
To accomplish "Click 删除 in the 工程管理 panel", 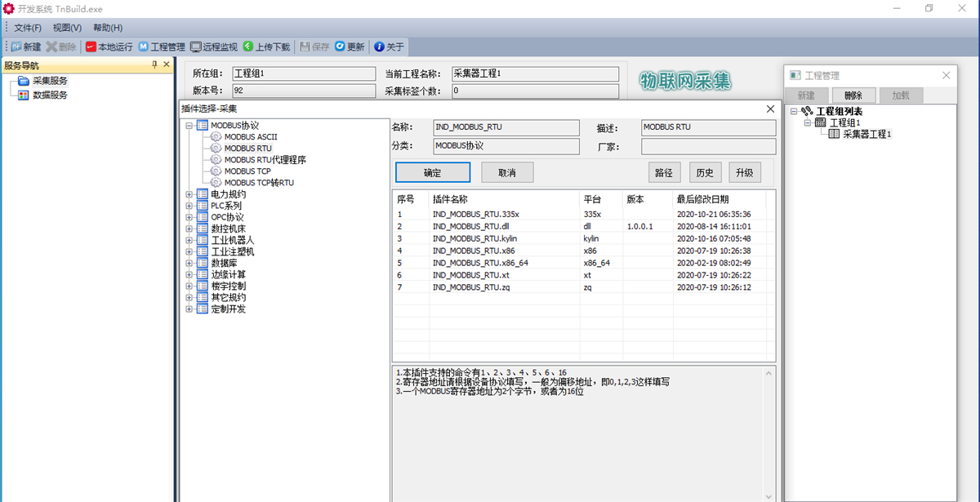I will (853, 95).
